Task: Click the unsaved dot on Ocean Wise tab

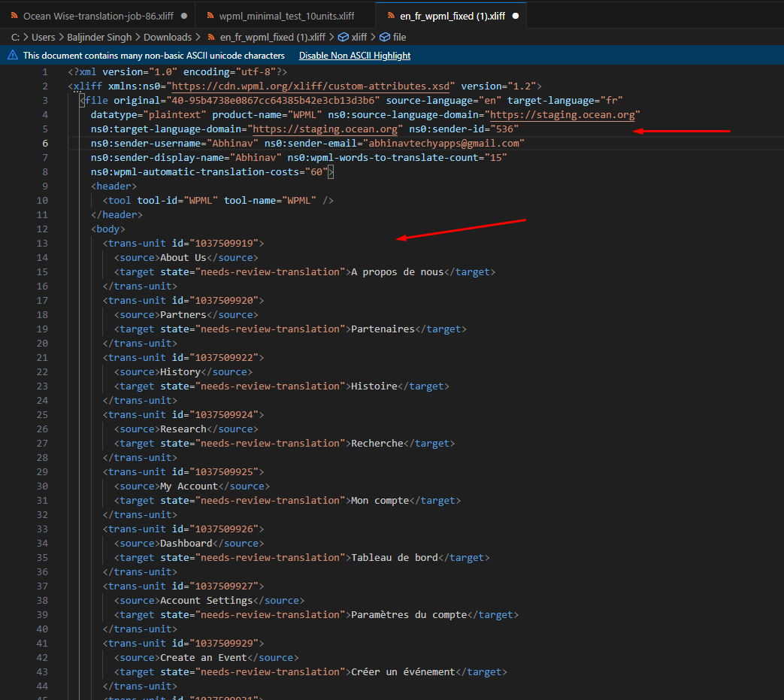Action: 183,16
